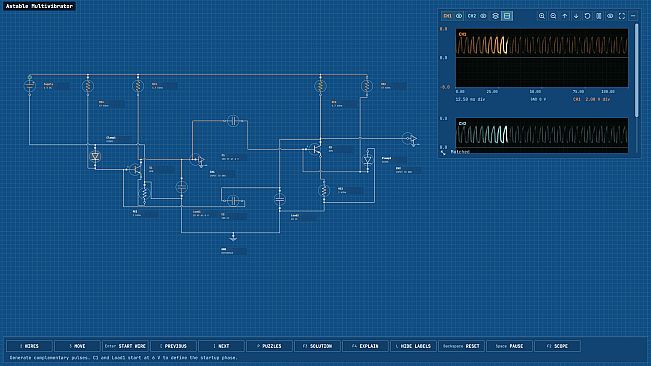Screen dimensions: 651x366
Task: Open the EXPLAIN panel
Action: click(365, 346)
